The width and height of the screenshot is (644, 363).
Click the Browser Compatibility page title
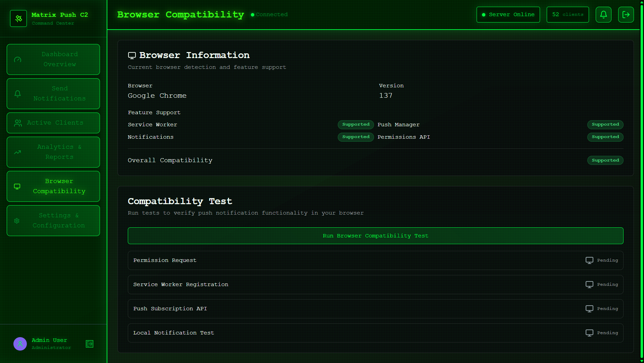180,15
